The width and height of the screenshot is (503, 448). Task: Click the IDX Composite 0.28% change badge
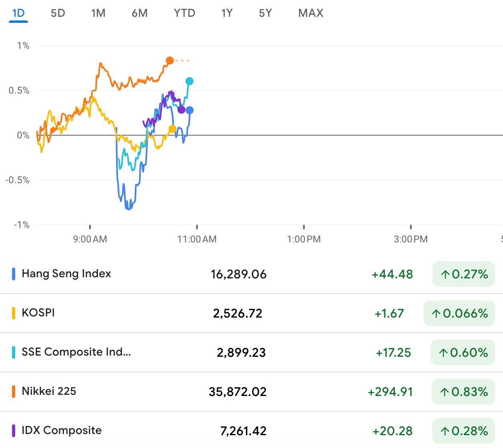click(x=464, y=431)
